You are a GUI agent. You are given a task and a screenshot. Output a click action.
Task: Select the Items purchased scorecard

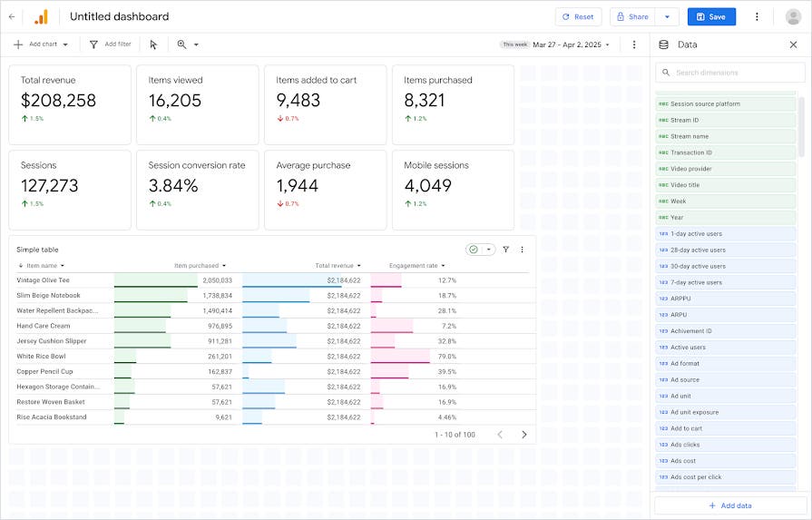point(453,104)
